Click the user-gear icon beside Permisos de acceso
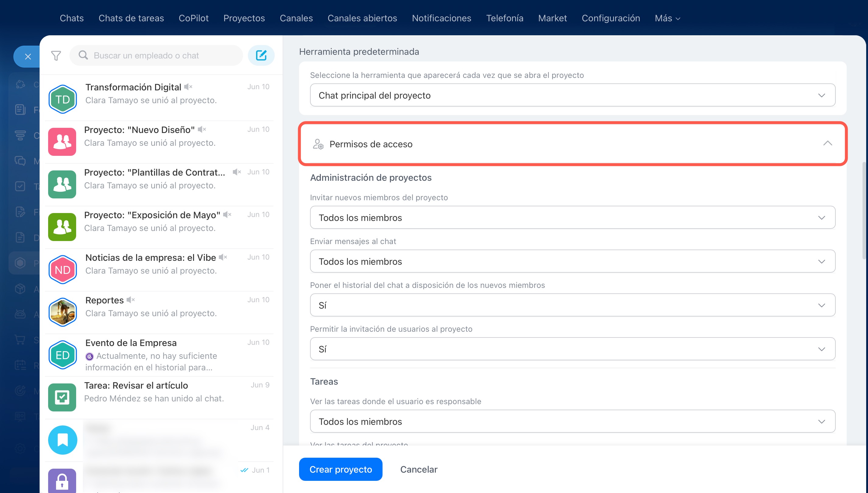Image resolution: width=868 pixels, height=493 pixels. 318,144
